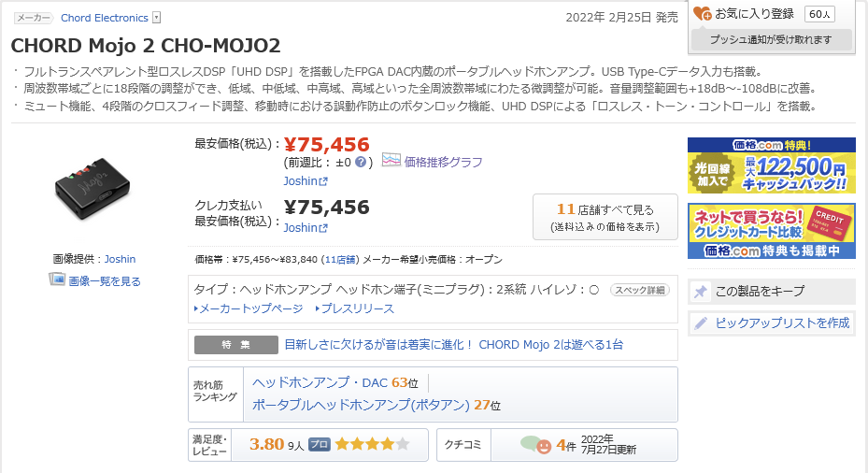
Task: Click the heart favorite registration icon
Action: (x=703, y=14)
